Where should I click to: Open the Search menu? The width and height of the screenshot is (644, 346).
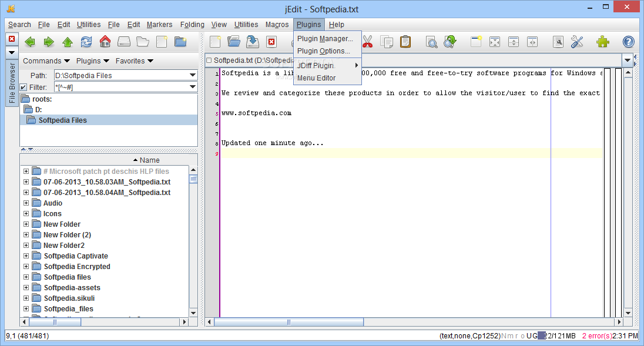click(x=19, y=25)
